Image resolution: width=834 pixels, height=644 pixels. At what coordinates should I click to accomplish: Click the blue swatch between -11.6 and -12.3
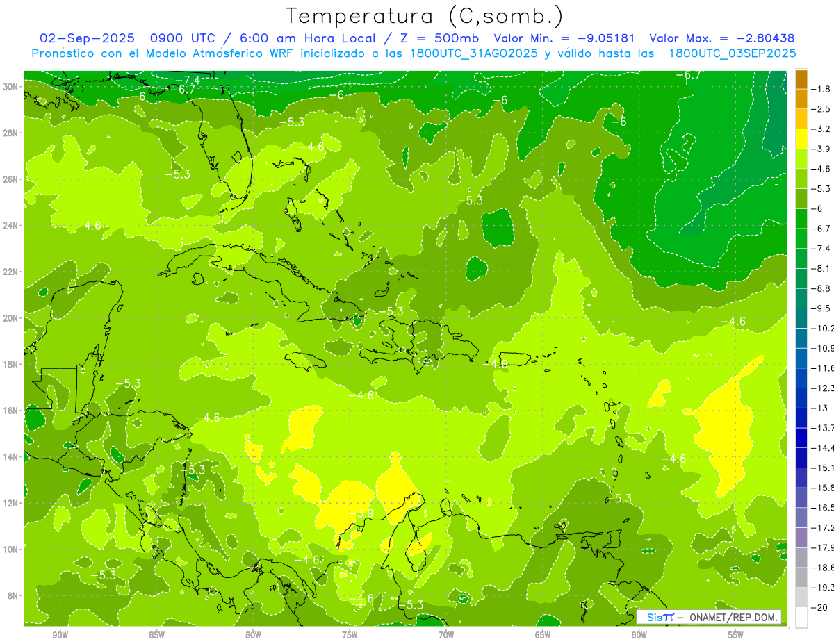coord(801,379)
